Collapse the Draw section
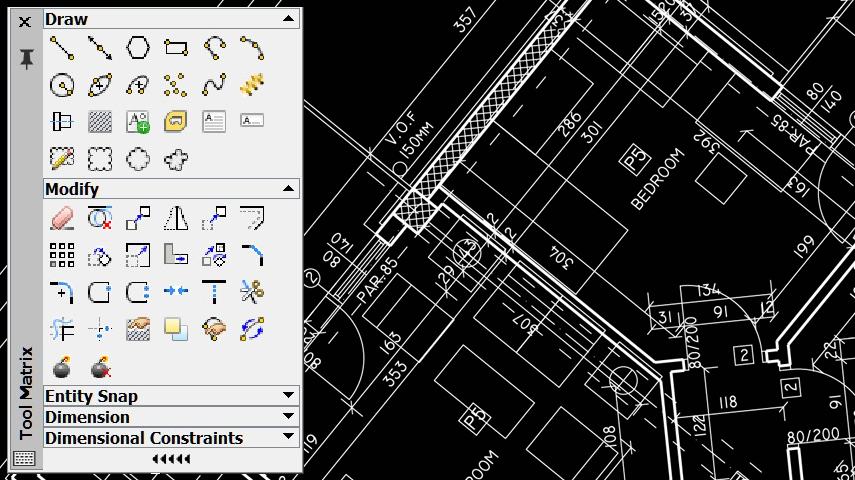 point(288,19)
